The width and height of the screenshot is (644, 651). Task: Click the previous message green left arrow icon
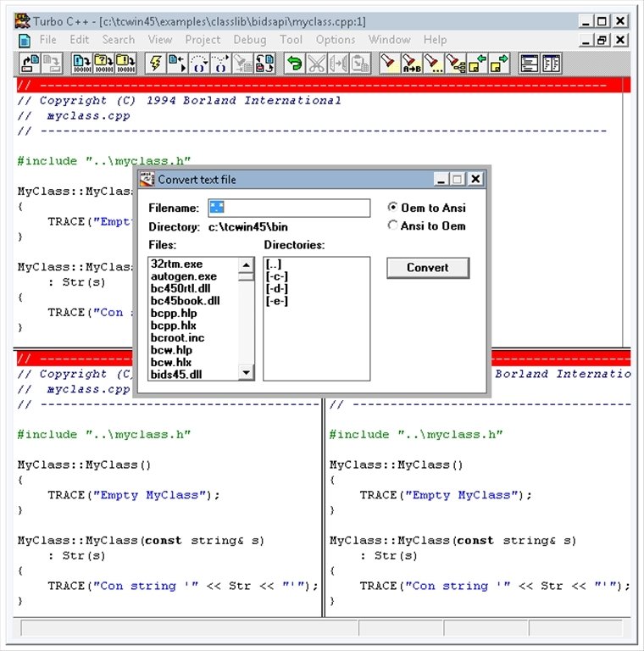[x=478, y=64]
